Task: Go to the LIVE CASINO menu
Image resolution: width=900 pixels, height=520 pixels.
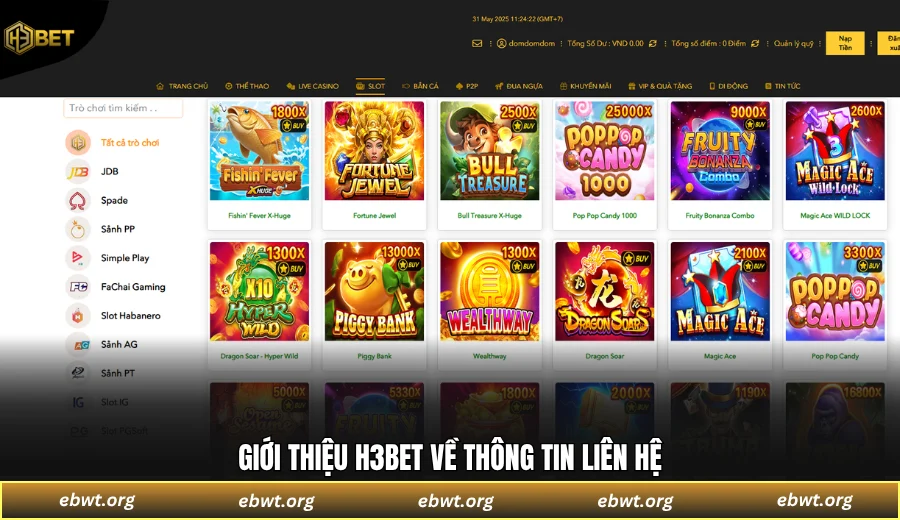Action: [x=312, y=86]
